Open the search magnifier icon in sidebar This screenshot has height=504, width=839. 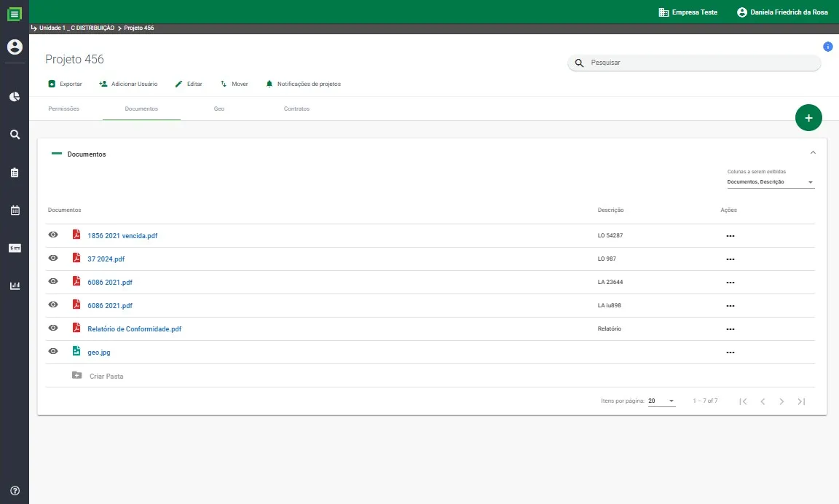coord(15,135)
